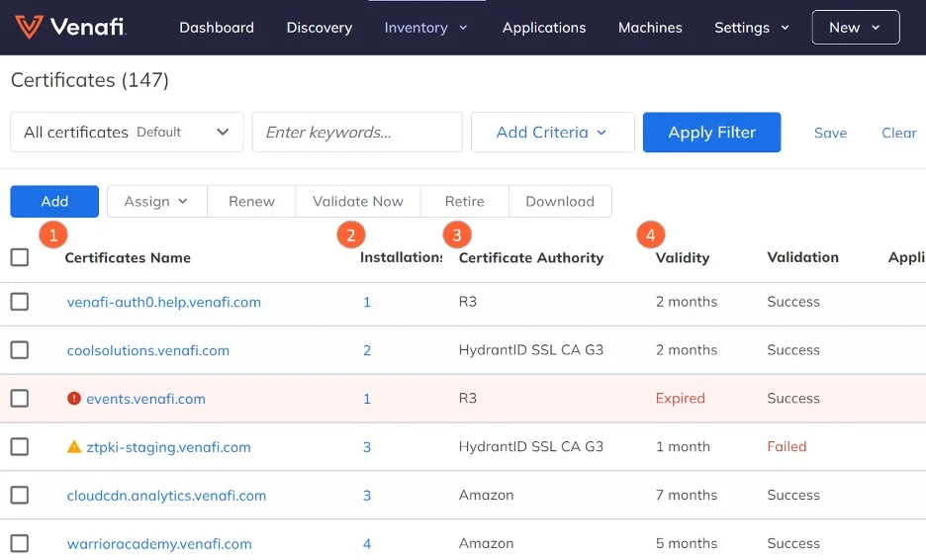Click the Download button

[x=560, y=202]
